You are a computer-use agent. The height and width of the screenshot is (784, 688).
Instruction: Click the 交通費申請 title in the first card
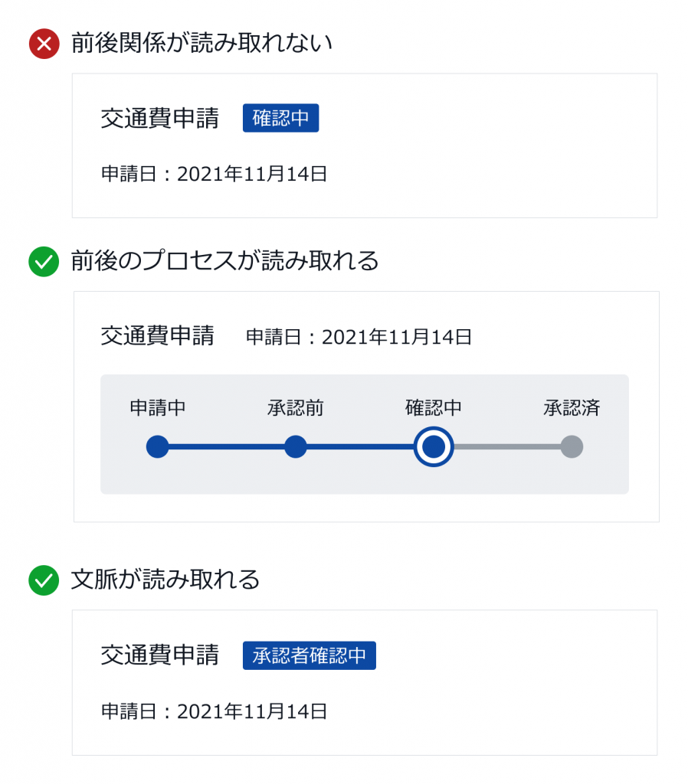coord(160,119)
